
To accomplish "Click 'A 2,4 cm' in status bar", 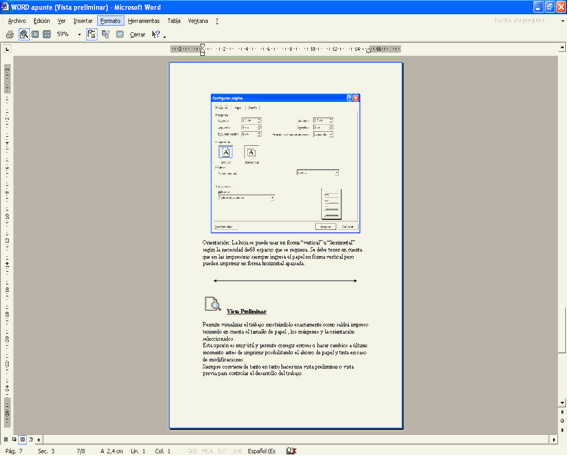I will click(x=112, y=451).
